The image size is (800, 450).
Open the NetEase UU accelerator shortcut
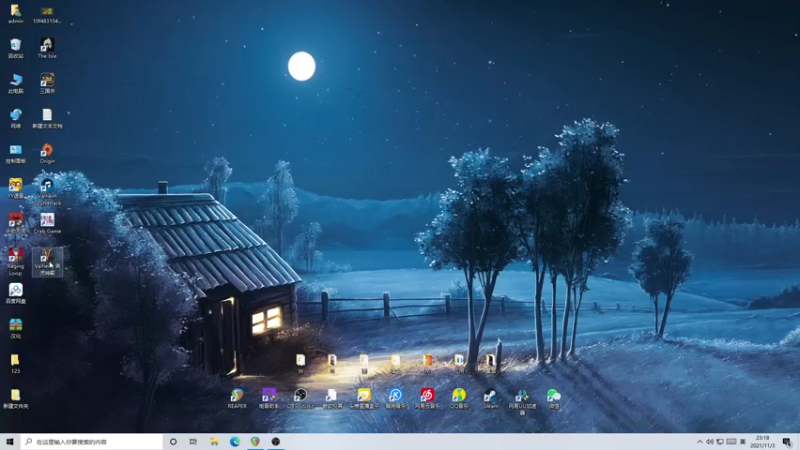[522, 402]
